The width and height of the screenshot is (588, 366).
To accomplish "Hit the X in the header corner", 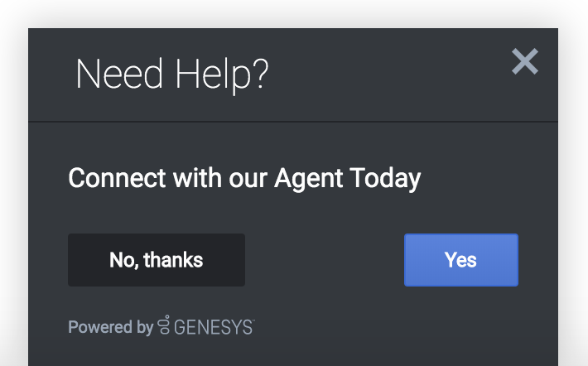I will (x=525, y=61).
